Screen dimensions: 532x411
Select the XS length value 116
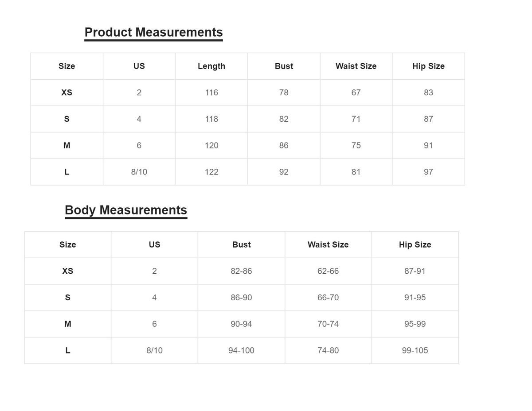pos(211,93)
